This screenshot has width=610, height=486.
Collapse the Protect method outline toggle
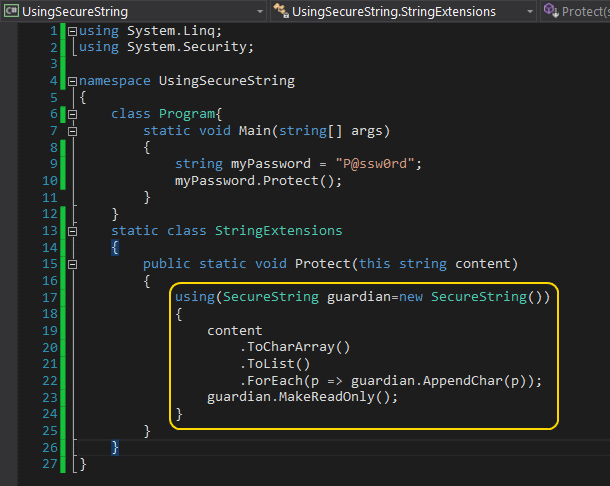pos(72,264)
